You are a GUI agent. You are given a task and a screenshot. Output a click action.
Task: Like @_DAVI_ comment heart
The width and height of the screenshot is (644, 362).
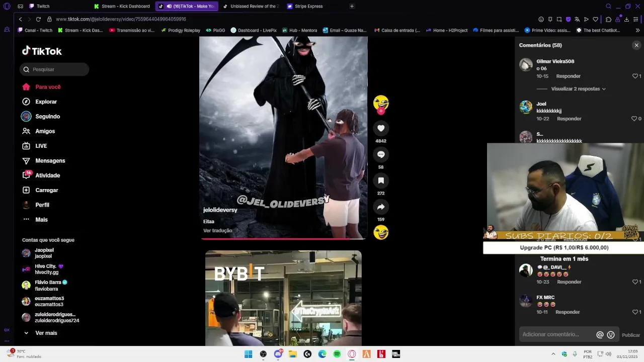(635, 282)
